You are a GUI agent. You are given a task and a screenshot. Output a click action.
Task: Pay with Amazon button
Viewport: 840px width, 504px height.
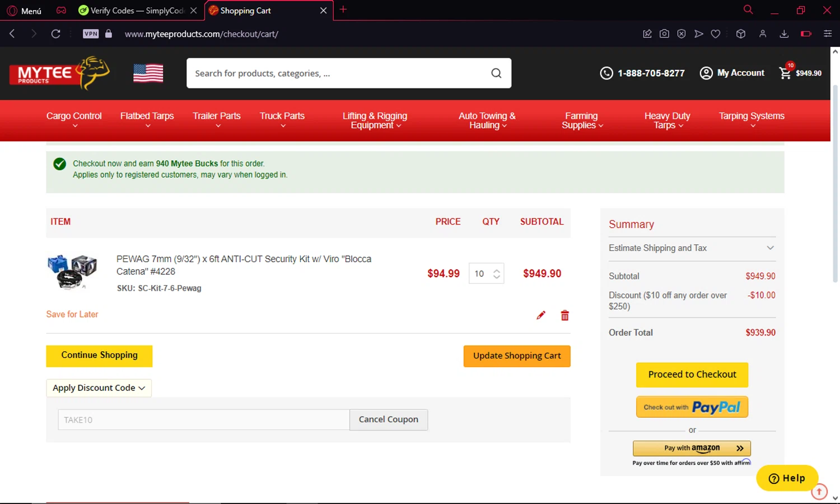coord(692,448)
